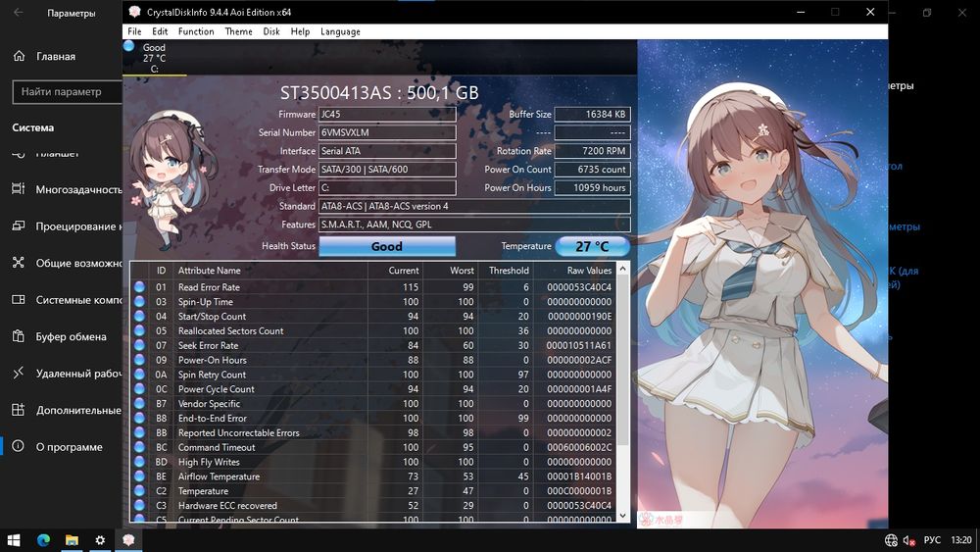Open Буфер обмена in Settings sidebar
Viewport: 980px width, 552px height.
click(x=61, y=337)
